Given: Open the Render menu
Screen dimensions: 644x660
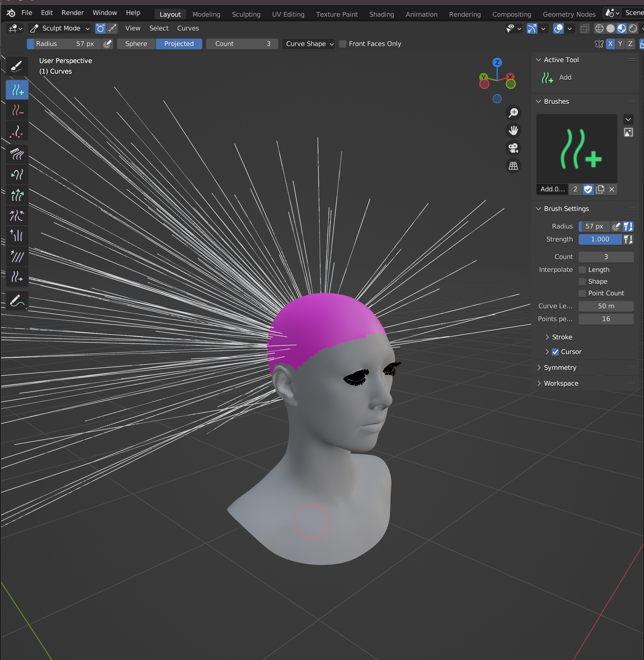Looking at the screenshot, I should click(x=72, y=13).
